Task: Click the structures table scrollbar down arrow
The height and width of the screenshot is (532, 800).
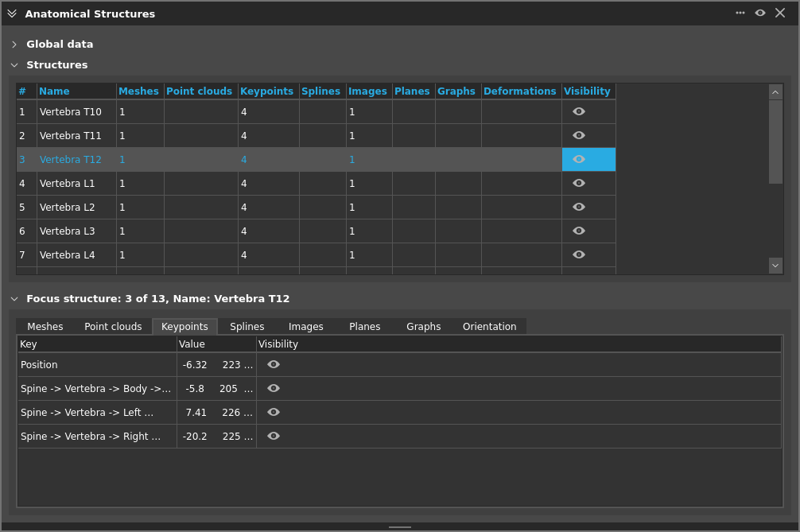Action: [775, 265]
